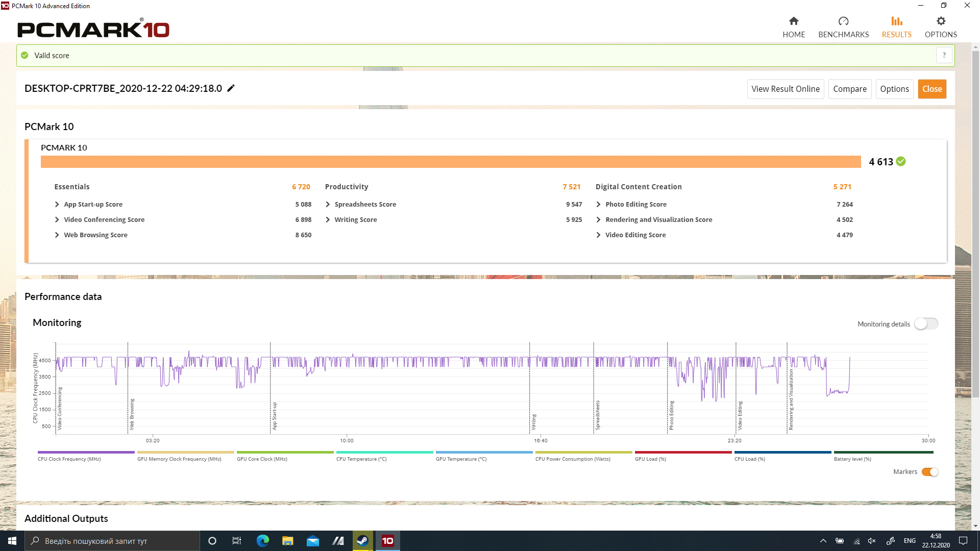The image size is (980, 551).
Task: Toggle GPU Memory Clock Frequency legend swatch
Action: [x=186, y=452]
